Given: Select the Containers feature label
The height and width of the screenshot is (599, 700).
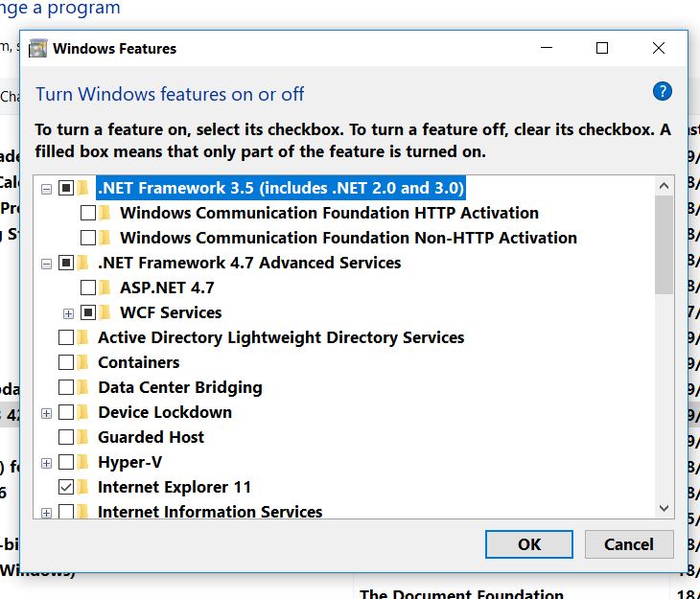Looking at the screenshot, I should (139, 362).
